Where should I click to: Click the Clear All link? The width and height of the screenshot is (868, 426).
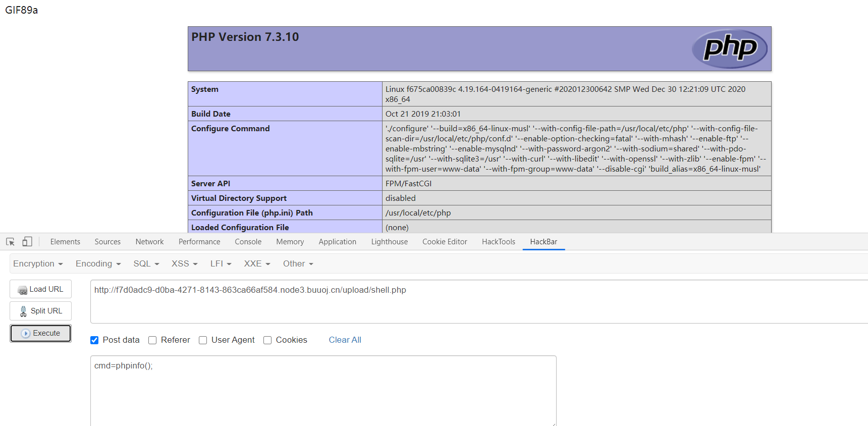pyautogui.click(x=345, y=340)
